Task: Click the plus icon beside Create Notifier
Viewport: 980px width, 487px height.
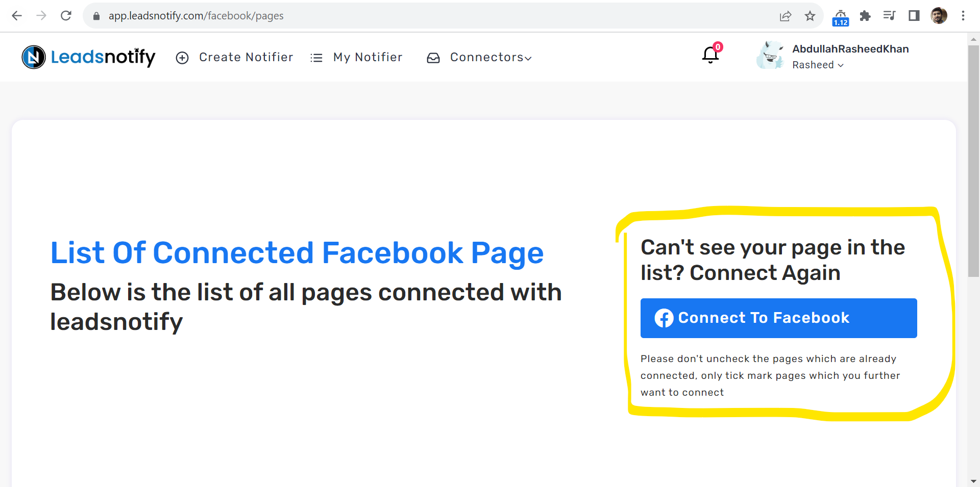Action: (x=182, y=58)
